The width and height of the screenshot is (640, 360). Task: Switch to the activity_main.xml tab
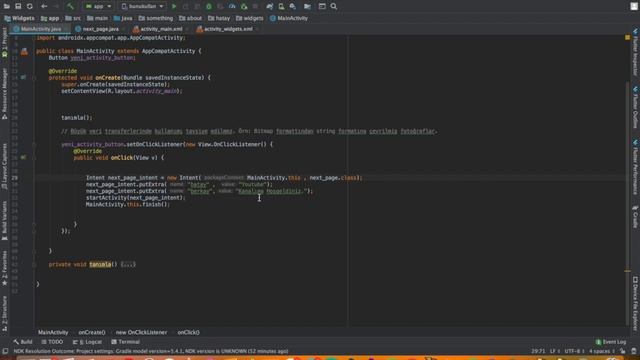pos(161,29)
